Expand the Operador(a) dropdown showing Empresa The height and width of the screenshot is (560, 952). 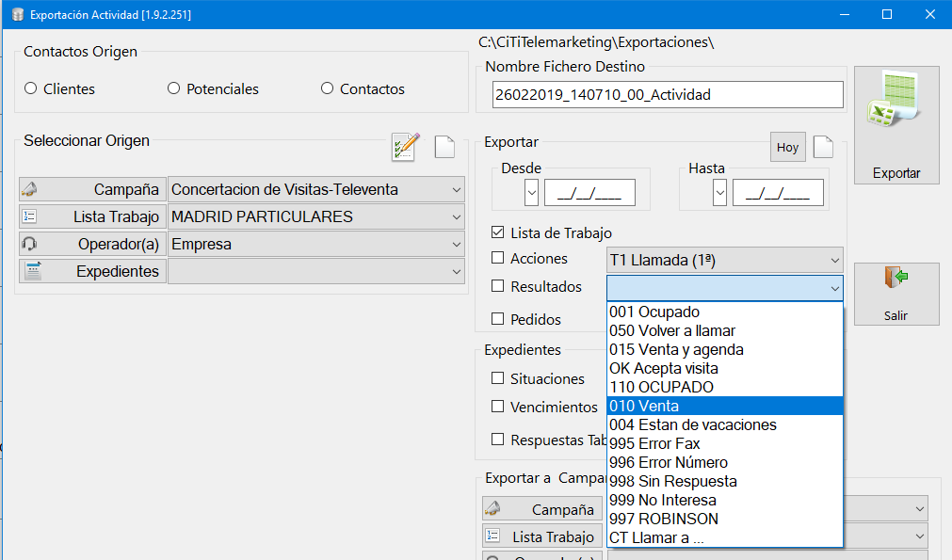316,244
